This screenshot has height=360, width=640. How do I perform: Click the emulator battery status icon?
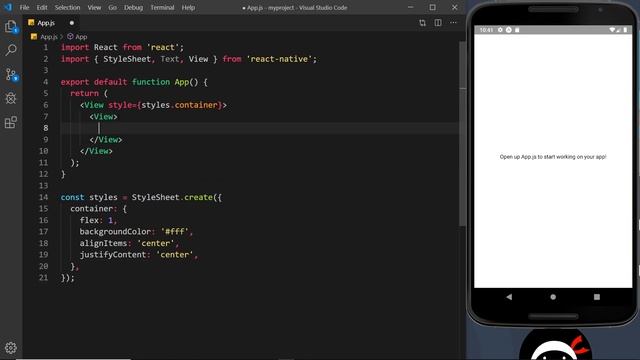click(x=625, y=30)
